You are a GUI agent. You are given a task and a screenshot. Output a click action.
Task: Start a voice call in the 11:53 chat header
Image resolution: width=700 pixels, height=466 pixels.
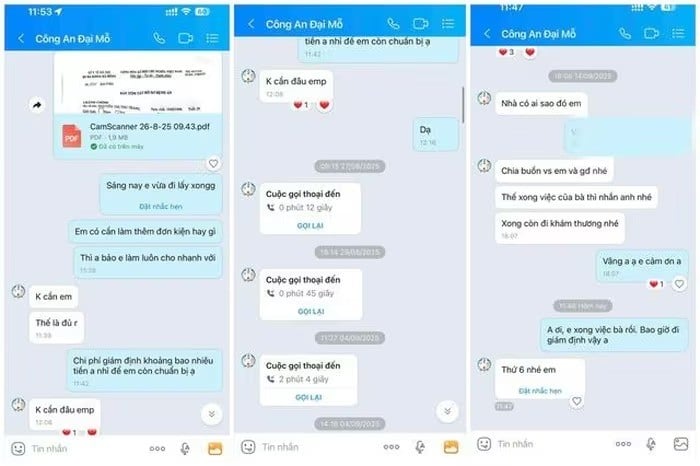pyautogui.click(x=159, y=38)
